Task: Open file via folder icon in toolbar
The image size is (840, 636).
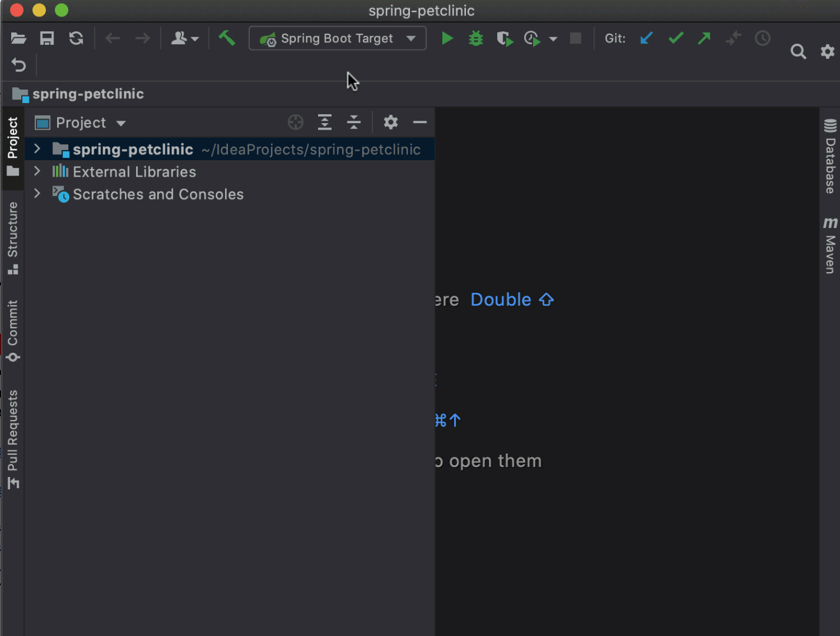Action: 18,39
